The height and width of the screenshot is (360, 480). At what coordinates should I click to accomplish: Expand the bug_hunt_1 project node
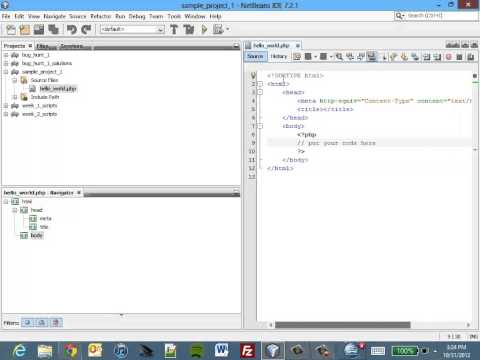click(6, 55)
